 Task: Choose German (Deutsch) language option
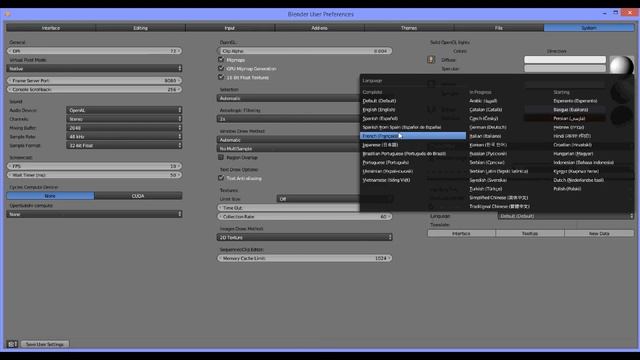(508, 127)
